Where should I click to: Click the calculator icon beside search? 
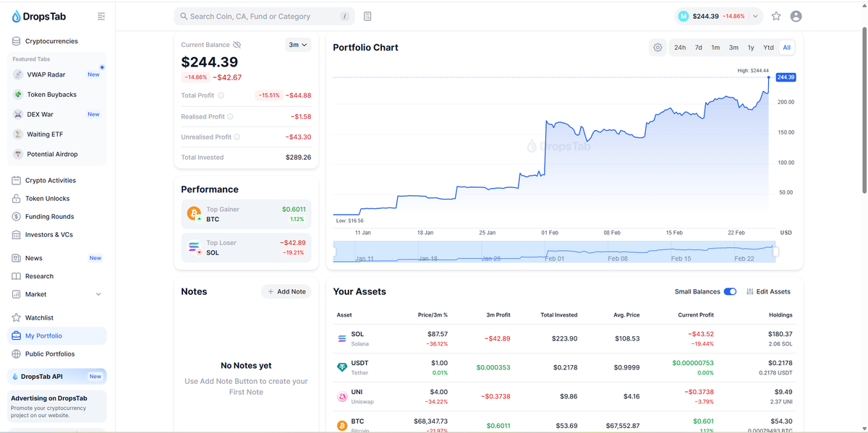[x=367, y=16]
